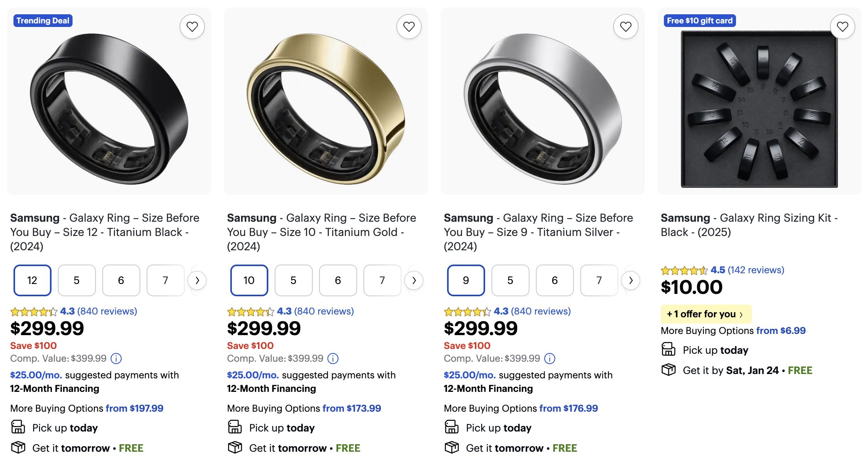Select size 5 for the Titanium Black ring
This screenshot has width=868, height=468.
point(76,280)
